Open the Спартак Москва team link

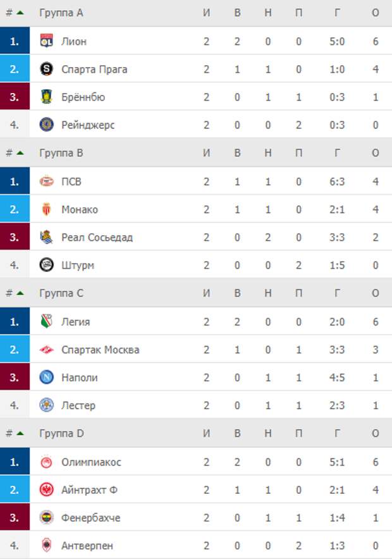[x=100, y=350]
